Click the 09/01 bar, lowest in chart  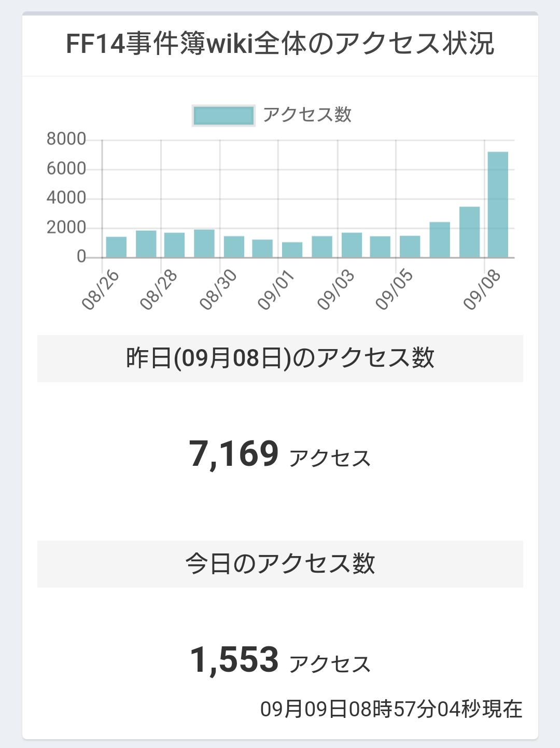pyautogui.click(x=292, y=250)
